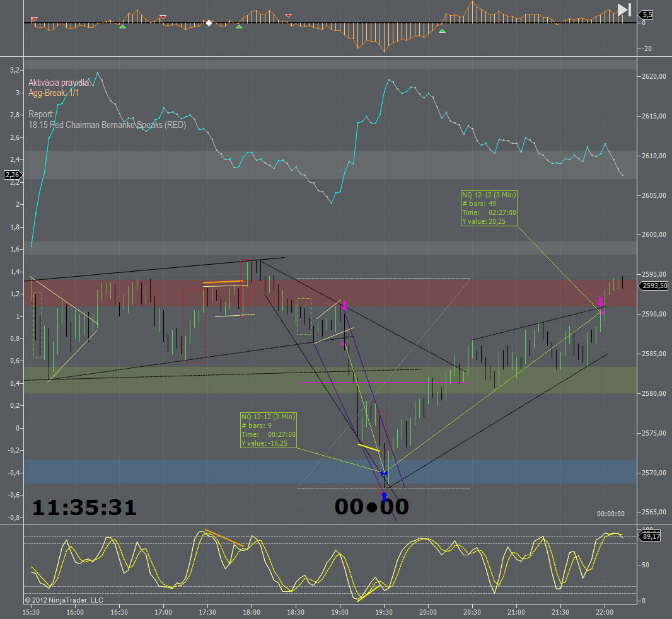Click the 3,2 left axis label
The height and width of the screenshot is (619, 672).
click(14, 70)
